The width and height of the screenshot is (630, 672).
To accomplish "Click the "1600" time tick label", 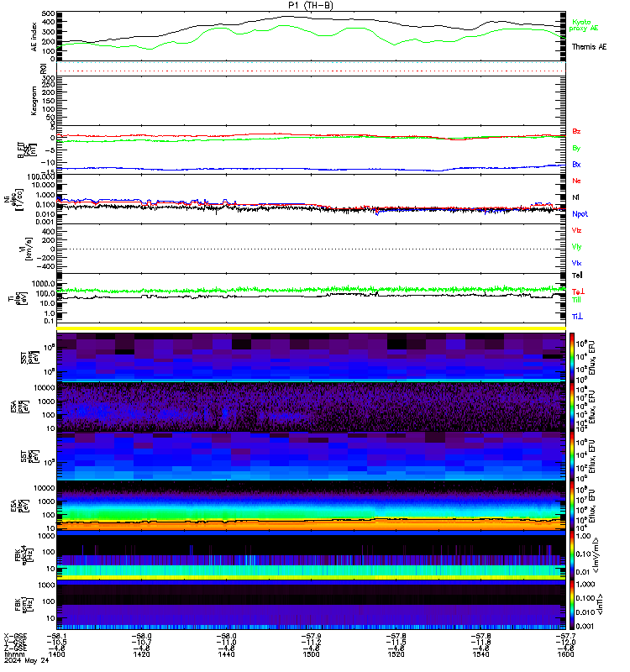I will [x=565, y=654].
